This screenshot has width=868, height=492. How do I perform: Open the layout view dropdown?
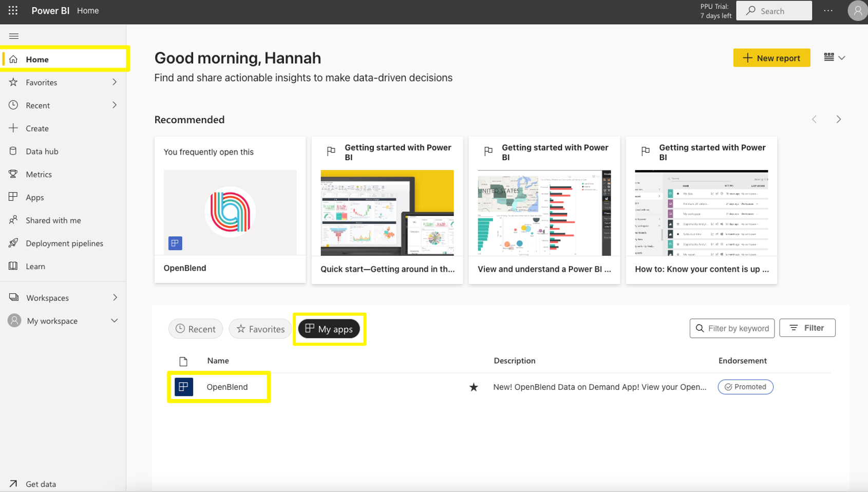835,58
